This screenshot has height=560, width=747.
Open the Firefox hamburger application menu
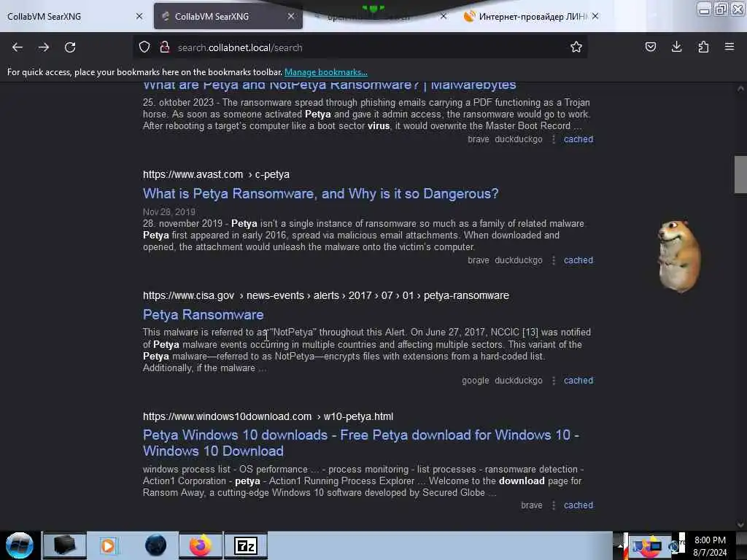(729, 47)
